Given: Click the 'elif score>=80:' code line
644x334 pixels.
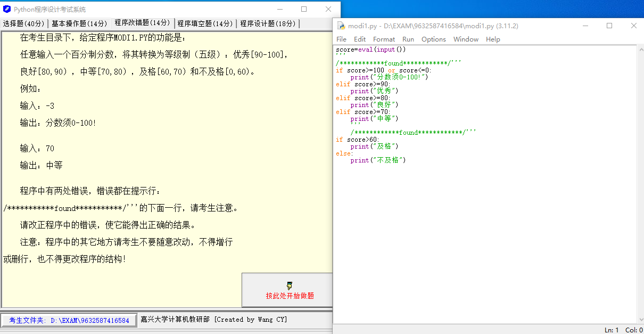Looking at the screenshot, I should [x=363, y=98].
